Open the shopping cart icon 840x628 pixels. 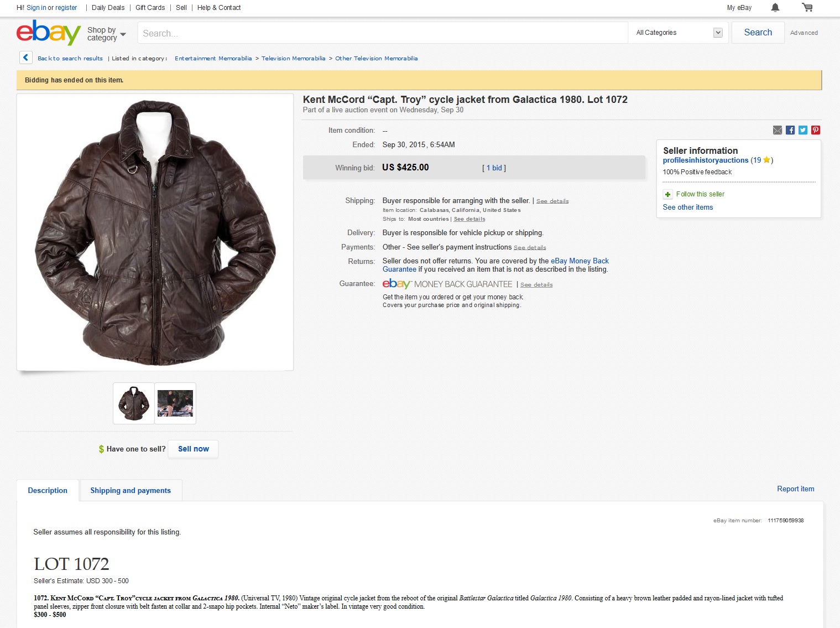tap(807, 8)
